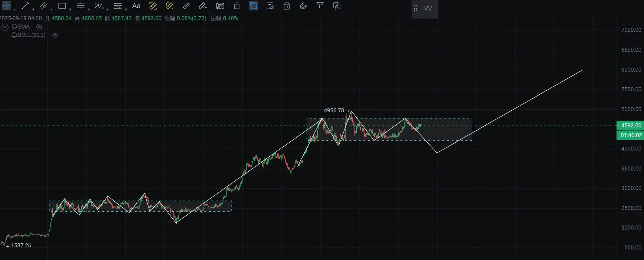Image resolution: width=644 pixels, height=260 pixels.
Task: Open Elliott wave tool dropdown arrow
Action: [x=107, y=9]
